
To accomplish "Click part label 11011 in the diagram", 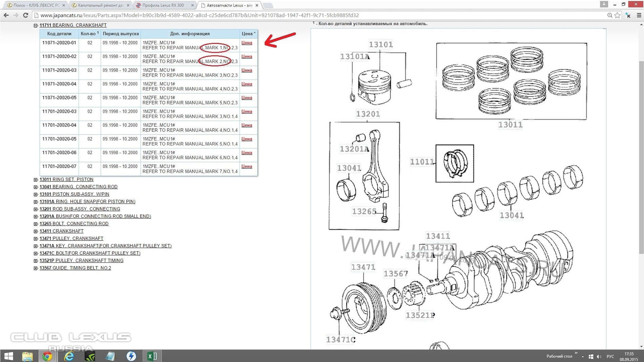I will (422, 162).
